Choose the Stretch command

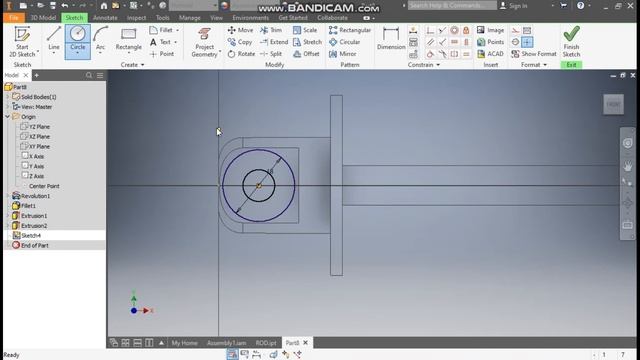(307, 42)
